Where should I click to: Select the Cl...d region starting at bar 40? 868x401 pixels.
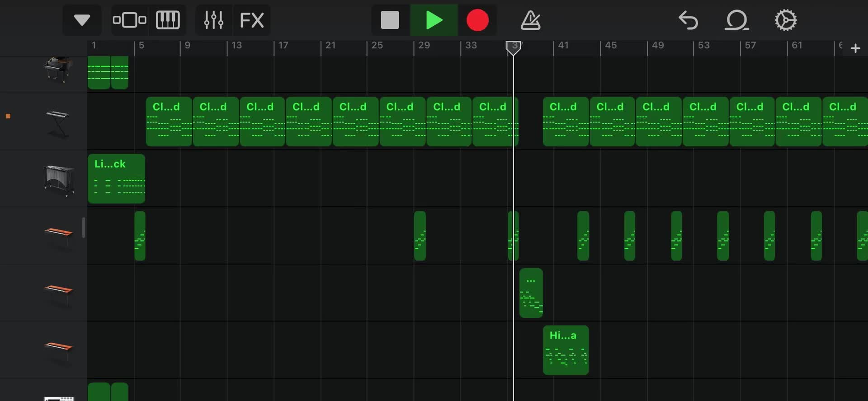pyautogui.click(x=566, y=121)
